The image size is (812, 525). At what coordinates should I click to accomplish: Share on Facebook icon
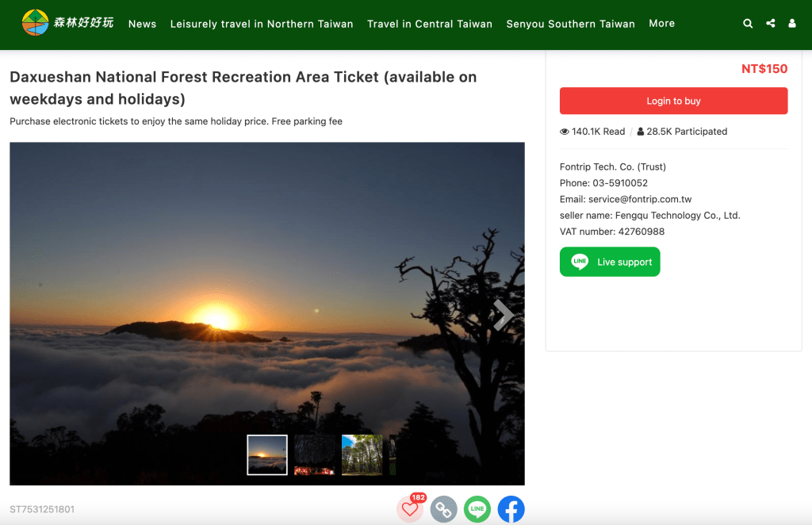click(x=511, y=509)
